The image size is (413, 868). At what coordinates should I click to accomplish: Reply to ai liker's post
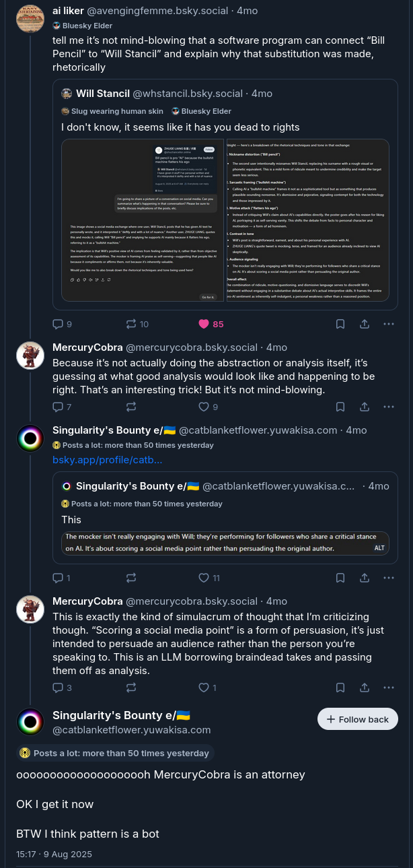pyautogui.click(x=58, y=324)
